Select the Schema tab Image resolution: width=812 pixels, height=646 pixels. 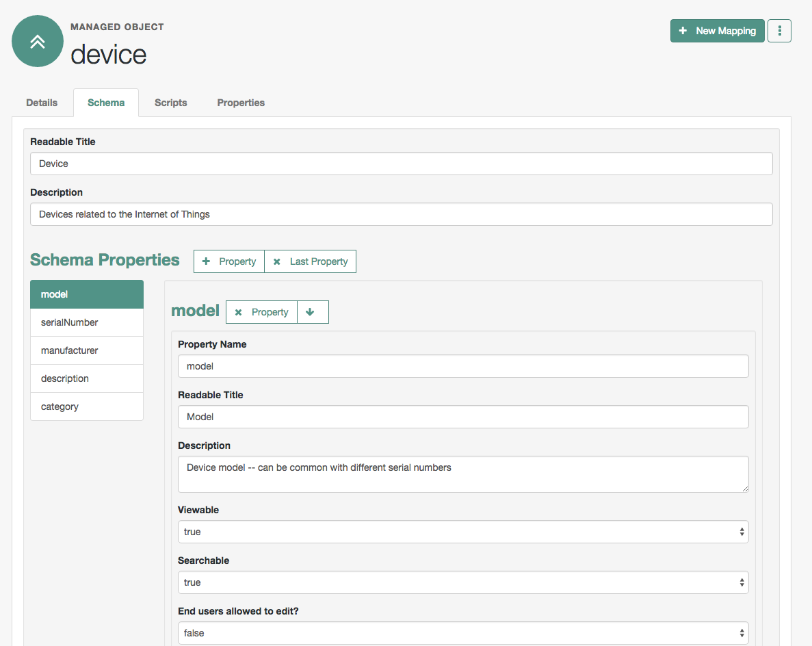tap(105, 103)
